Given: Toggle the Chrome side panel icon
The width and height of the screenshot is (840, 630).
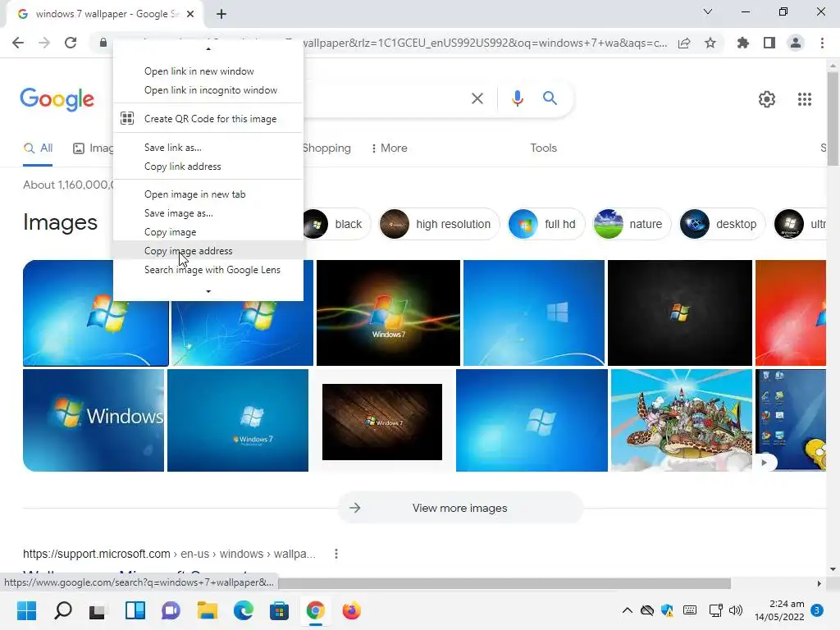Looking at the screenshot, I should [x=769, y=43].
